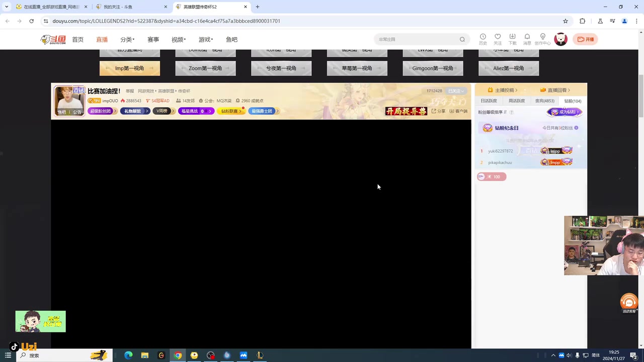Expand the 游戏 dropdown menu
This screenshot has width=644, height=362.
tap(205, 40)
